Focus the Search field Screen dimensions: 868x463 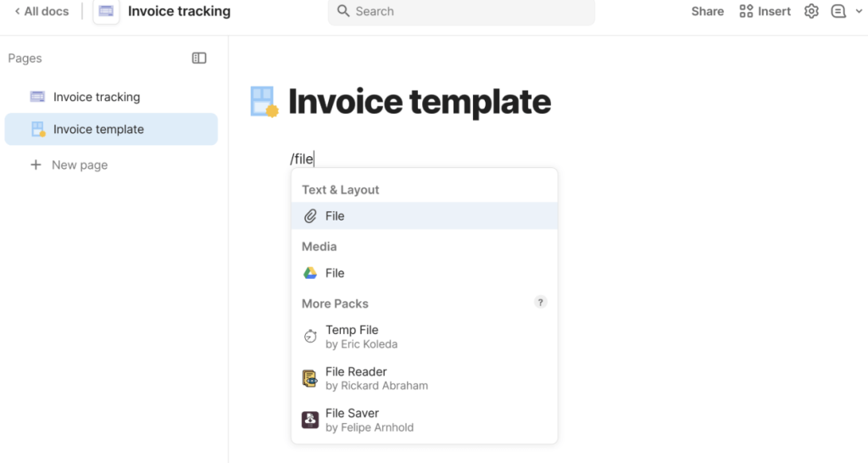[461, 12]
